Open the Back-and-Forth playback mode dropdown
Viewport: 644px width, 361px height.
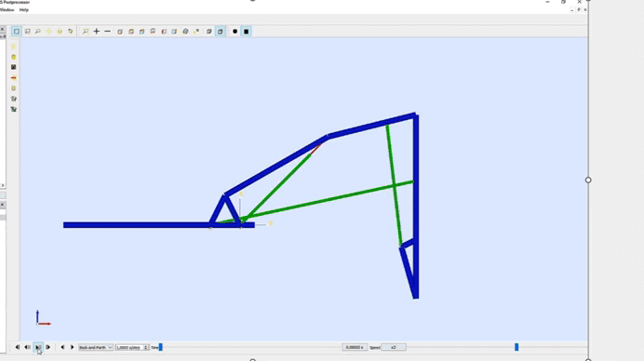pos(96,347)
